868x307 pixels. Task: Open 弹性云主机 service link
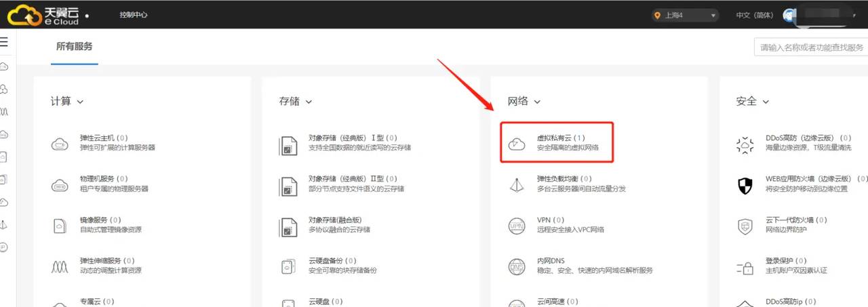[x=104, y=138]
